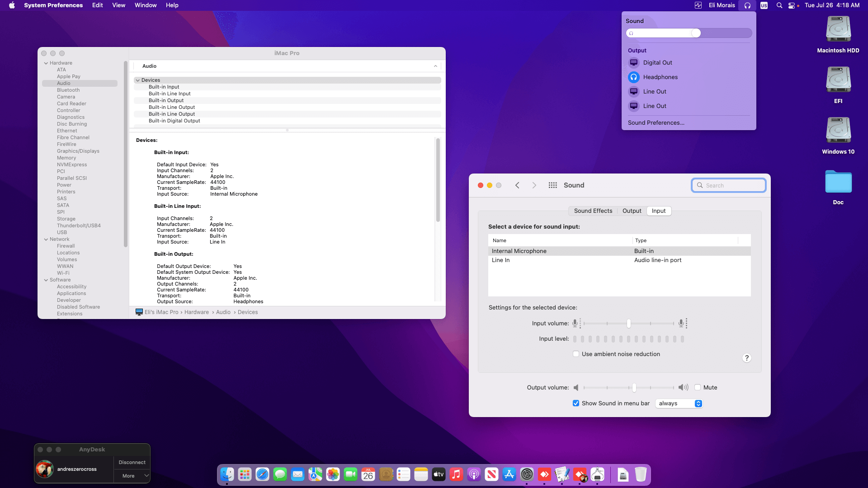Enable Use ambient noise reduction checkbox
Screen dimensions: 868x488
point(576,354)
